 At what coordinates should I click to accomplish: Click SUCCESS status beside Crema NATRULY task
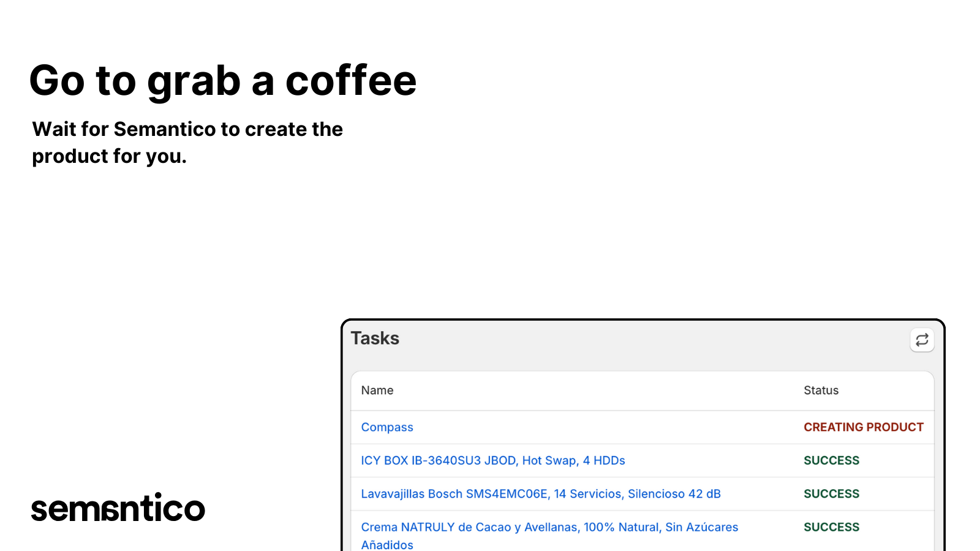831,527
